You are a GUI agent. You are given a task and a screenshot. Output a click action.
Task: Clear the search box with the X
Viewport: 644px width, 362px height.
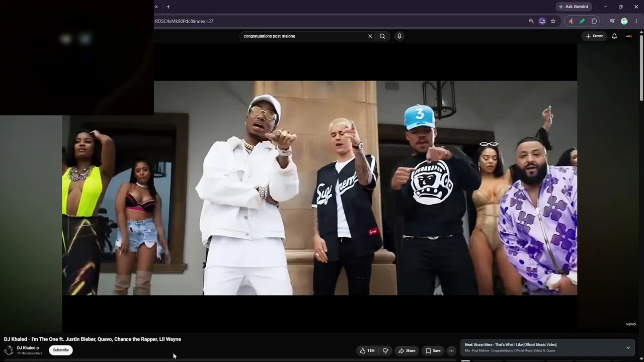click(370, 36)
